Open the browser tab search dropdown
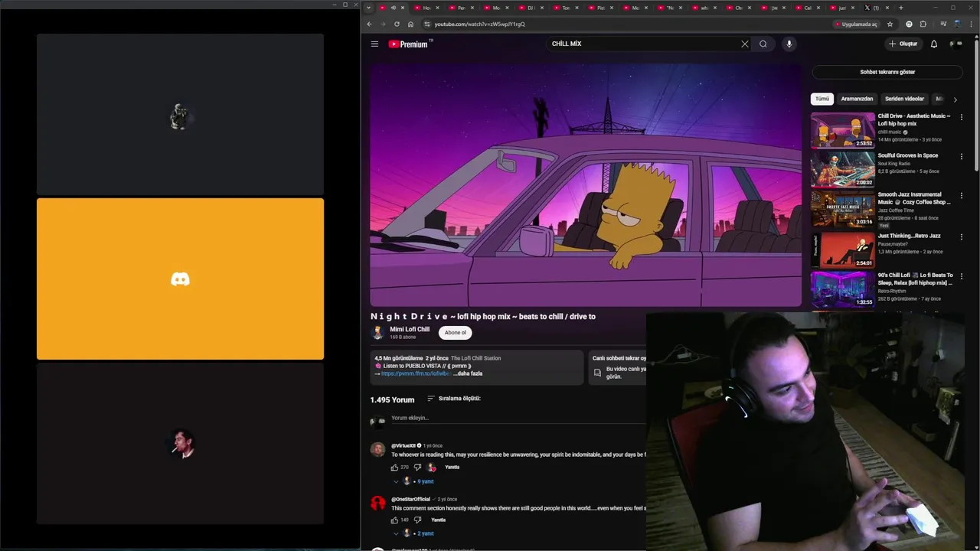This screenshot has height=551, width=980. pos(368,8)
